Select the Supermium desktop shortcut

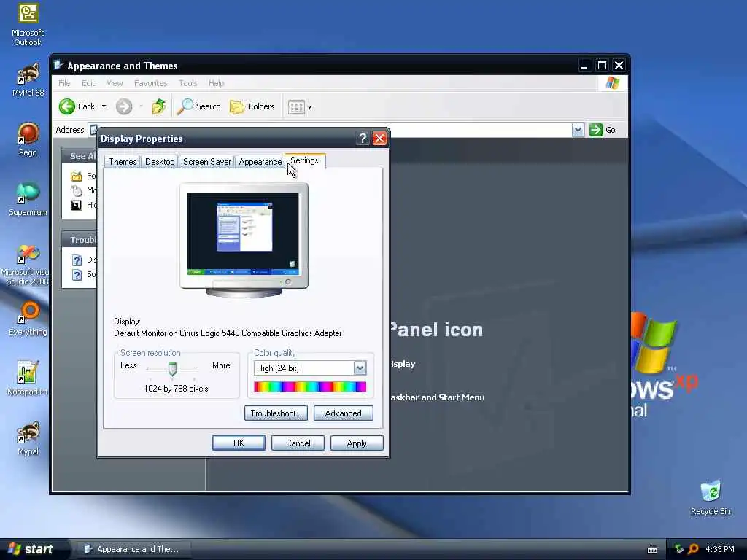(x=28, y=199)
